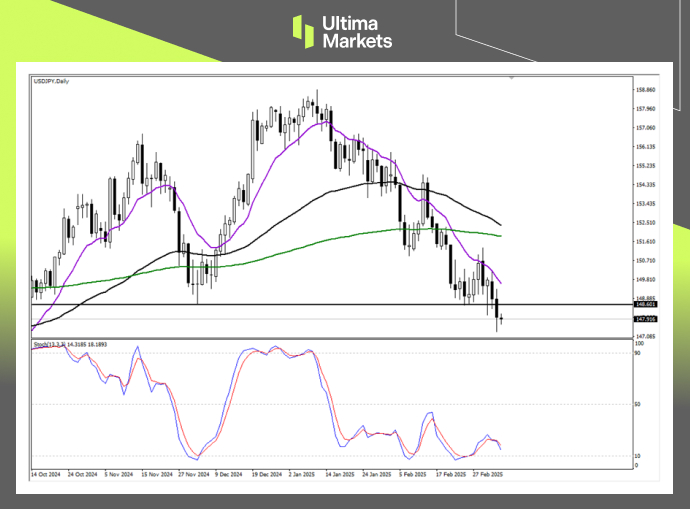Click the black horizontal support line
This screenshot has height=509, width=690.
pyautogui.click(x=300, y=304)
